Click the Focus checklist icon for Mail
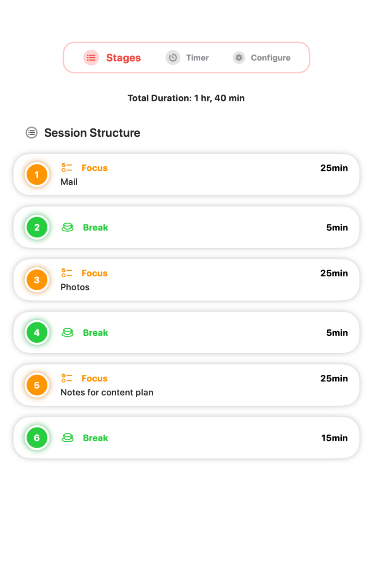Image resolution: width=373 pixels, height=588 pixels. point(67,168)
